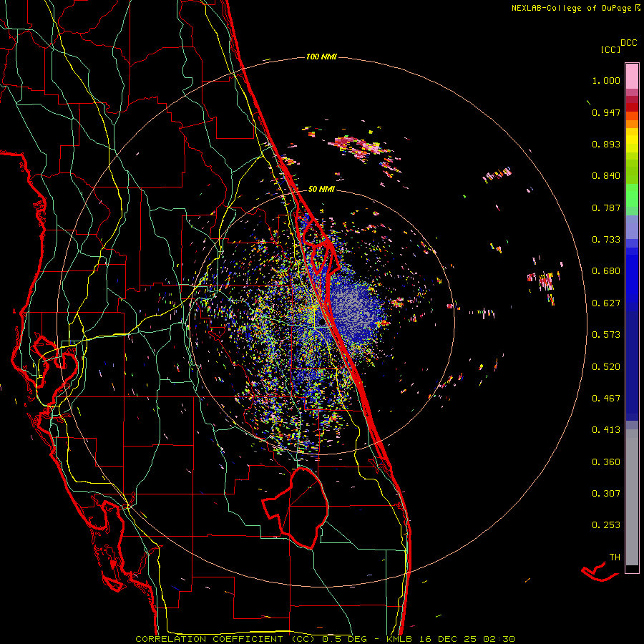
Task: Click the red segment of the color bar
Action: (x=632, y=107)
